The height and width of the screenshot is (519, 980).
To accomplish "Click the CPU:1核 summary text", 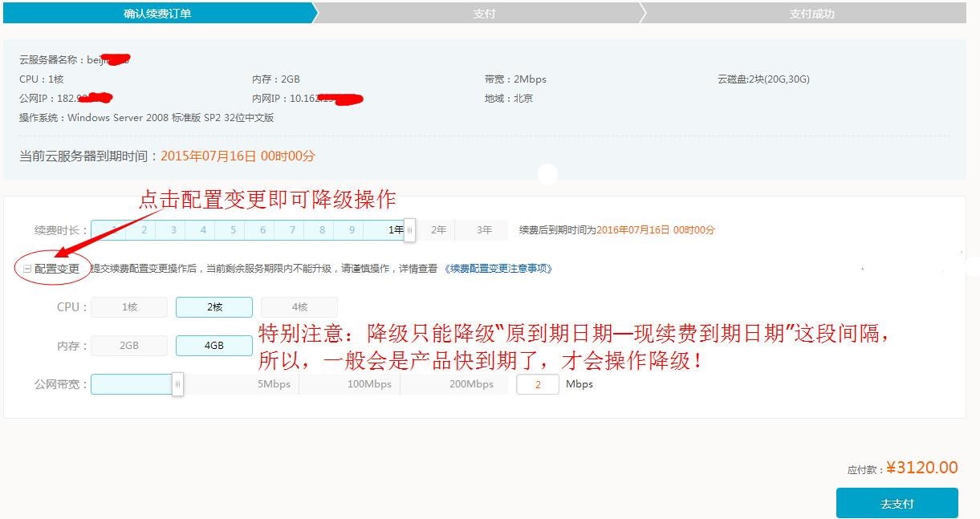I will click(42, 79).
